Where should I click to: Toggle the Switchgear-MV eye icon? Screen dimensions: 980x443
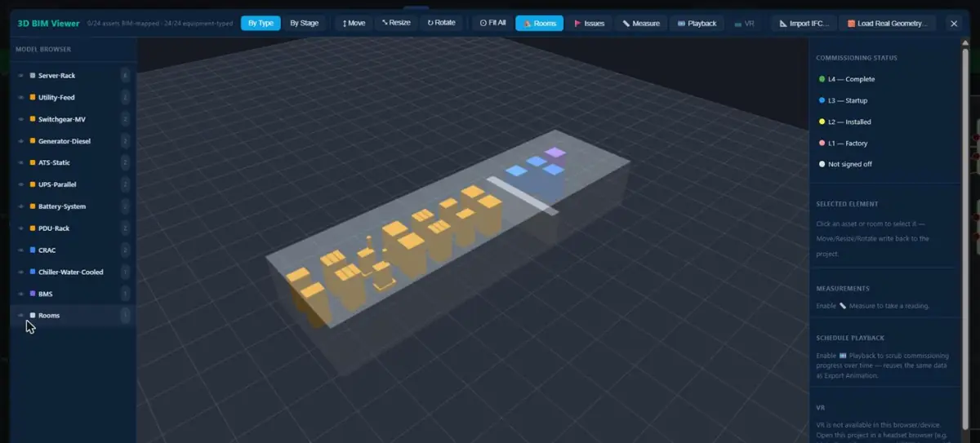[x=21, y=119]
